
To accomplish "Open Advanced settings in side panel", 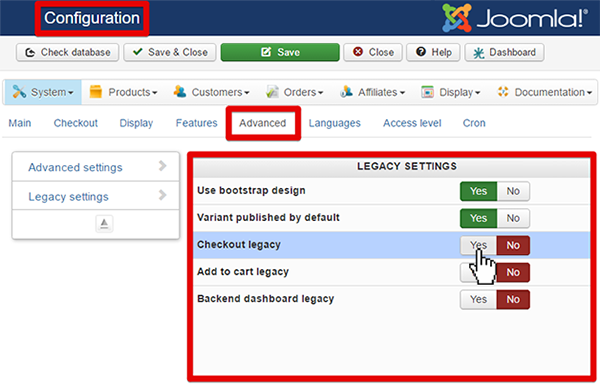I will pyautogui.click(x=96, y=167).
